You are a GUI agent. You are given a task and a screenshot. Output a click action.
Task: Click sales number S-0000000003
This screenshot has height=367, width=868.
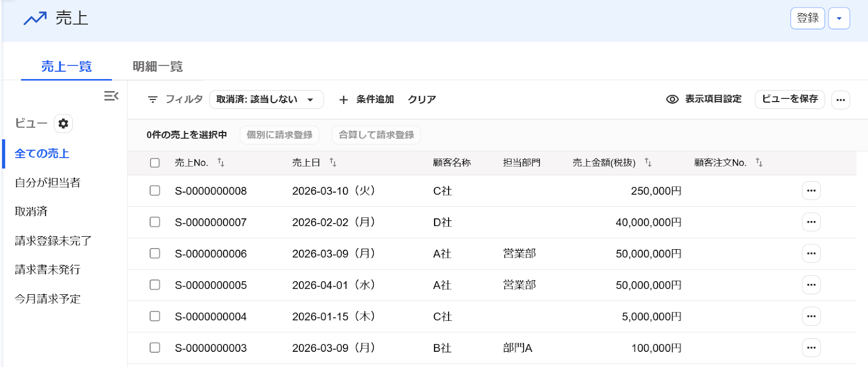(211, 349)
